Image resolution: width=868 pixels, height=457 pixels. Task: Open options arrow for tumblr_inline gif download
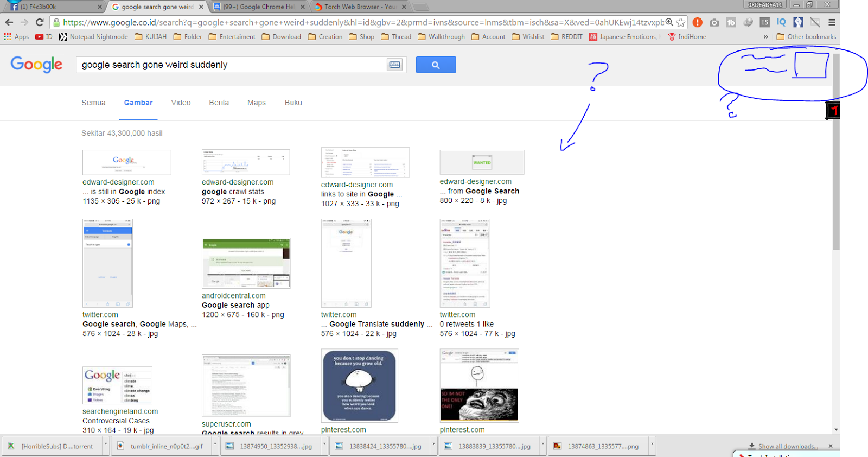[215, 446]
